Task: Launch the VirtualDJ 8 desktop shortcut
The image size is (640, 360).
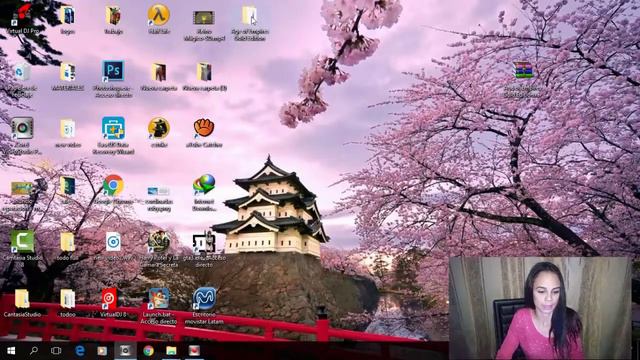Action: (113, 302)
